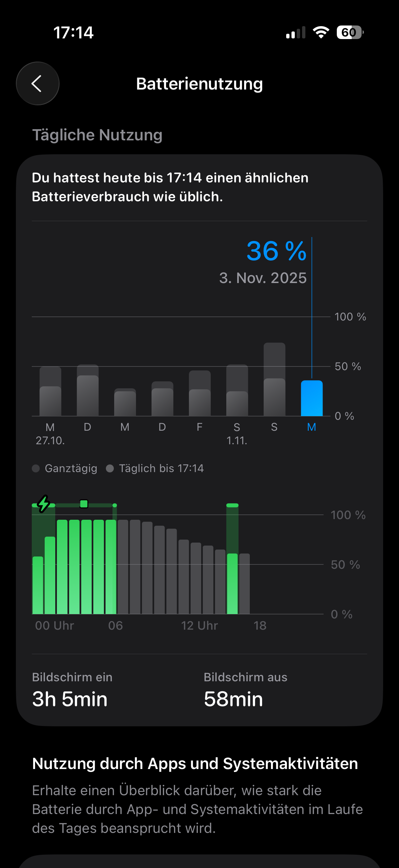The width and height of the screenshot is (399, 868).
Task: Tap the battery level indicator showing 60
Action: click(x=349, y=32)
